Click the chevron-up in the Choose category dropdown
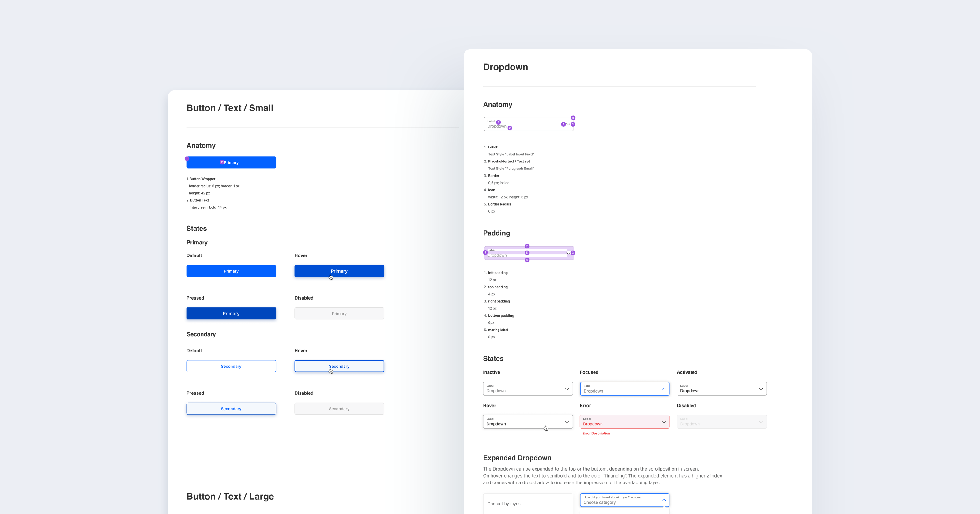The image size is (980, 514). tap(664, 500)
